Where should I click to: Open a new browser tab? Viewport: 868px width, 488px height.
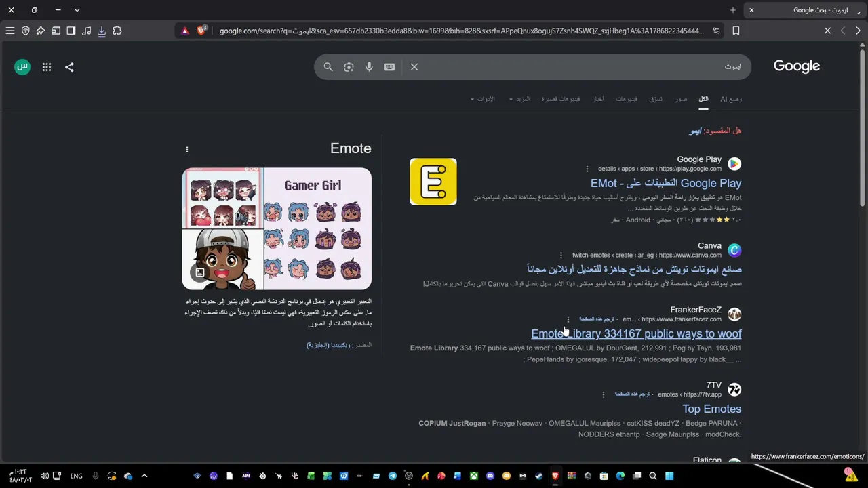(x=732, y=10)
